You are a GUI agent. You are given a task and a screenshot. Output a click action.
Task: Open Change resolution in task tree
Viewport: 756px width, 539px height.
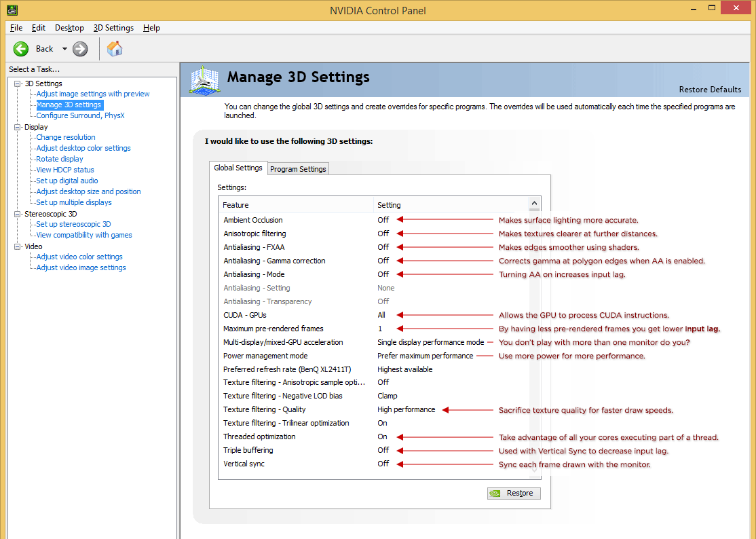(66, 137)
